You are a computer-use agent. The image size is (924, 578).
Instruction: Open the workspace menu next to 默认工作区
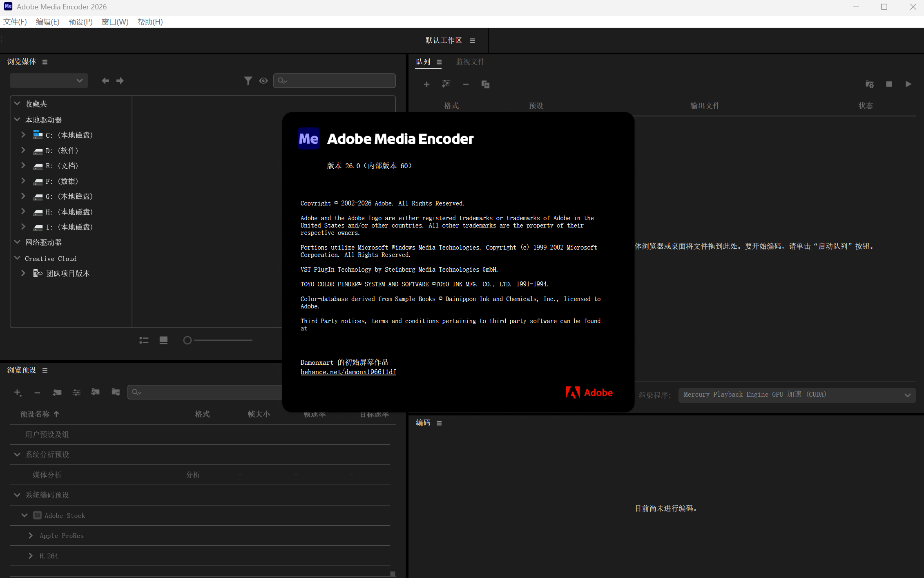click(473, 41)
